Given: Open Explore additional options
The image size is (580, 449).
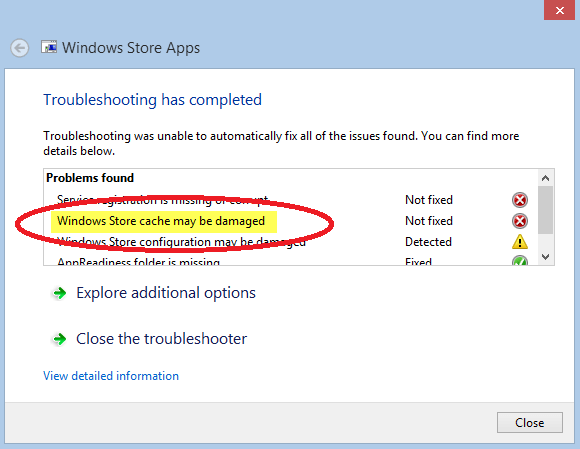Looking at the screenshot, I should [x=166, y=293].
